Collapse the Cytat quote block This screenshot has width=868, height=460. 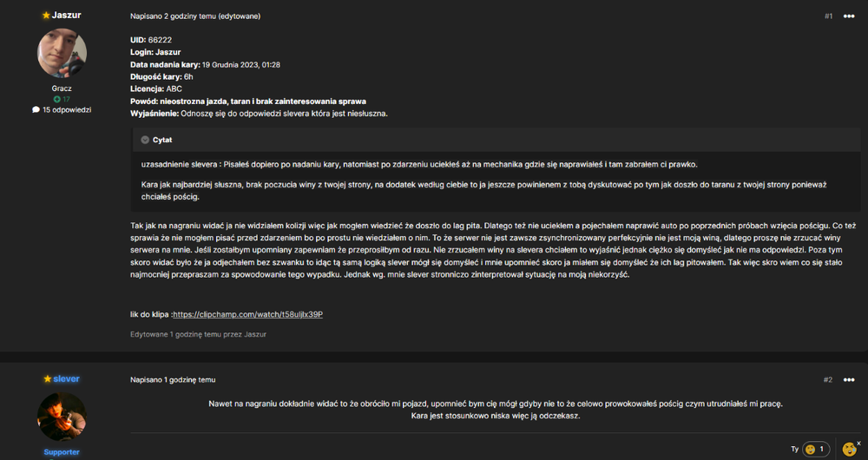[x=145, y=140]
